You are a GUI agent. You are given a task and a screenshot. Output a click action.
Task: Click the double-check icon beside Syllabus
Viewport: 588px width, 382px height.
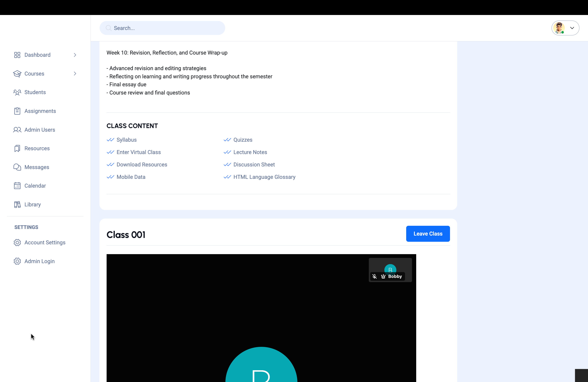coord(110,140)
